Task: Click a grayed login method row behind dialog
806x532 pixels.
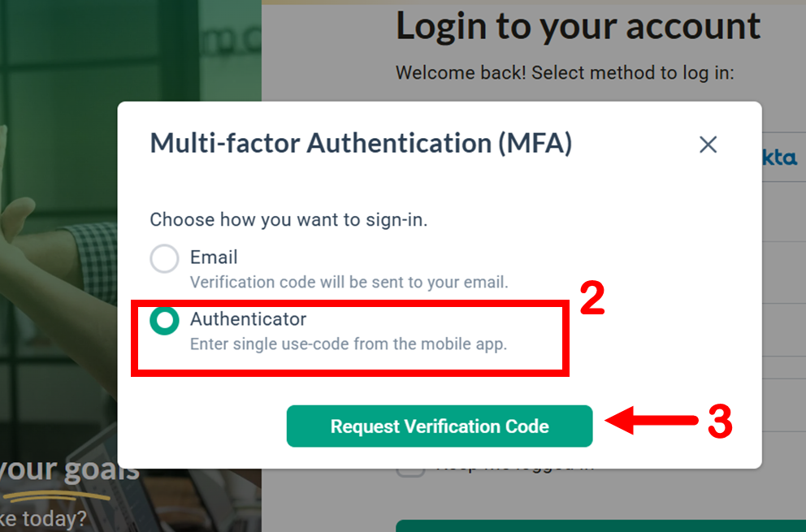Action: [784, 211]
